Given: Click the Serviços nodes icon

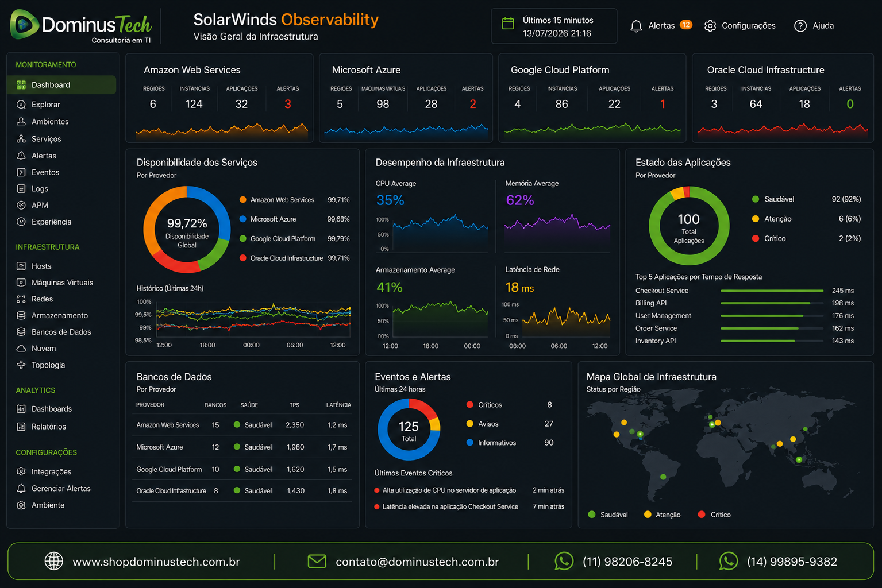Looking at the screenshot, I should [21, 139].
